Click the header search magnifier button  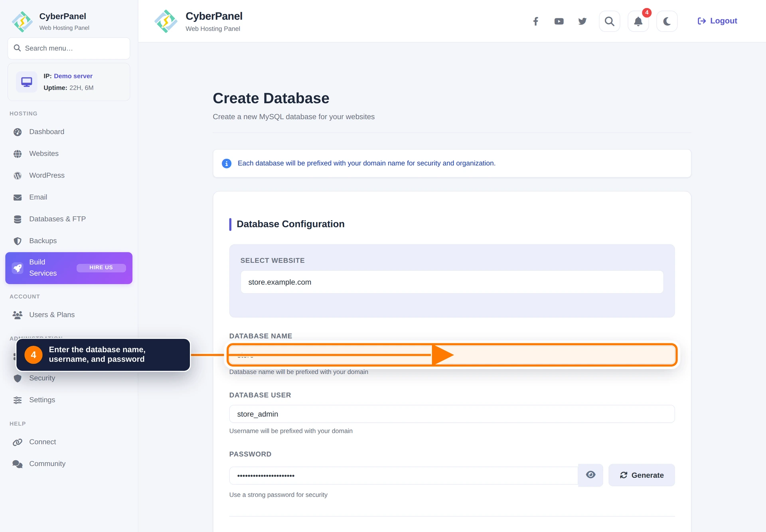coord(609,21)
